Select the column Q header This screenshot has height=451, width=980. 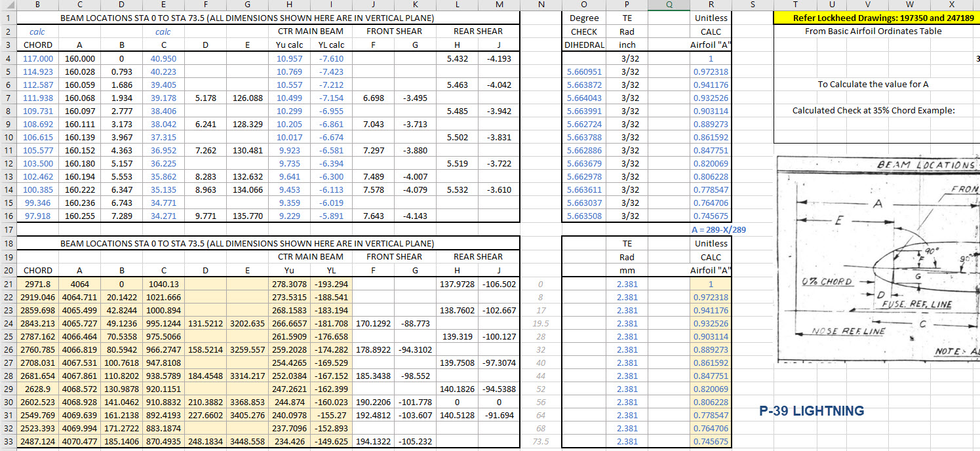click(x=669, y=5)
